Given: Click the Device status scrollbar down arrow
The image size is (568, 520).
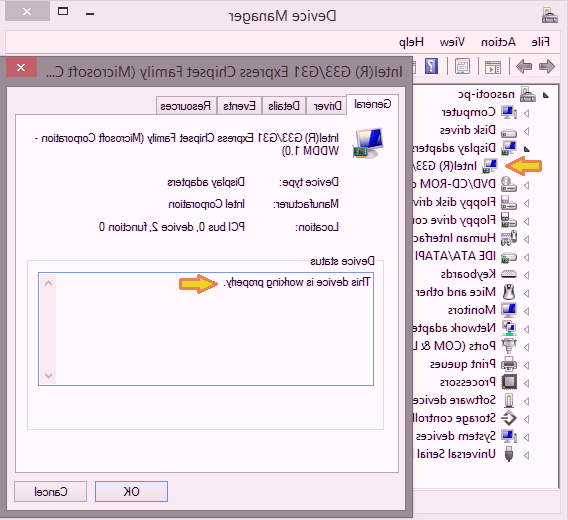Looking at the screenshot, I should click(x=49, y=376).
